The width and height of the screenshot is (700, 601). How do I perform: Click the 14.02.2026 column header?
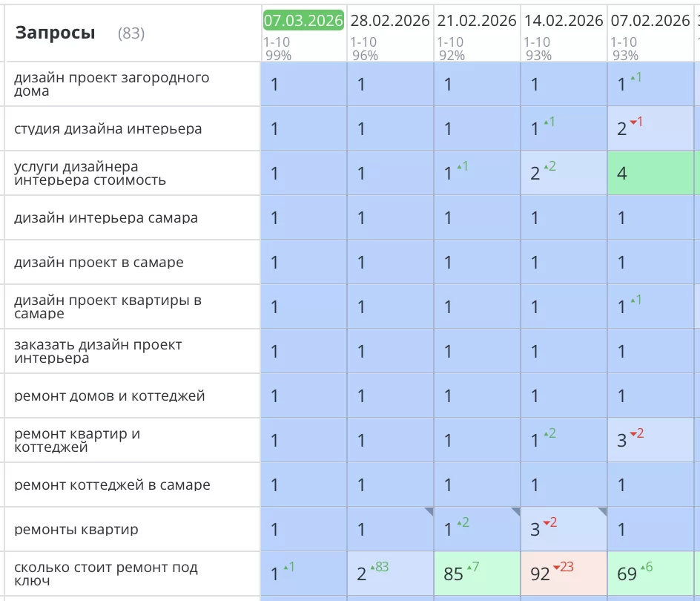564,21
